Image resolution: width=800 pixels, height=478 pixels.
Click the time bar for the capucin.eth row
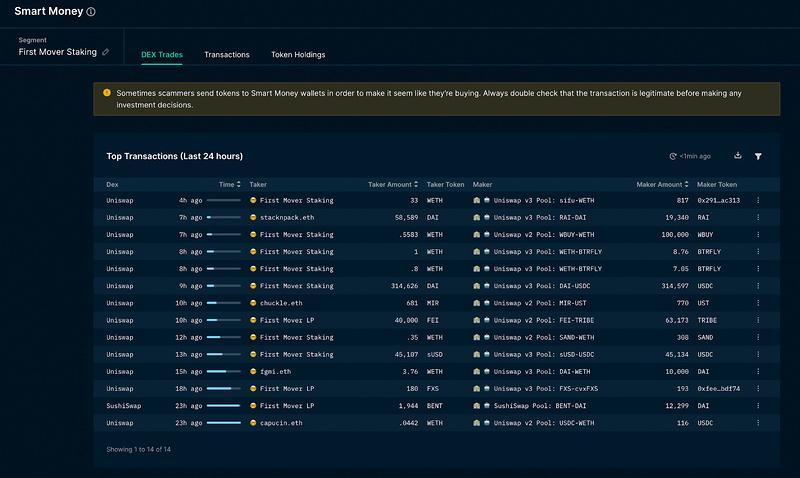pyautogui.click(x=223, y=423)
